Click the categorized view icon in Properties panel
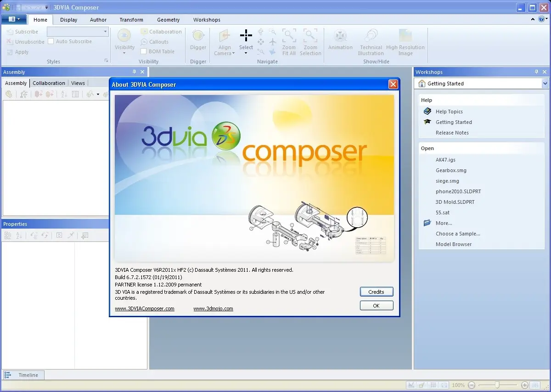 (x=8, y=235)
